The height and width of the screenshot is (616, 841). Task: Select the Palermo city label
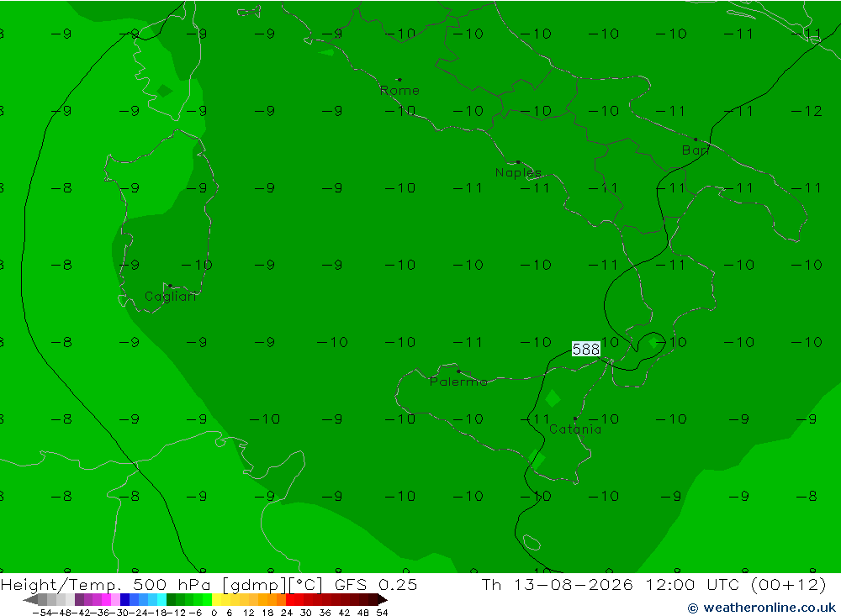tap(458, 382)
